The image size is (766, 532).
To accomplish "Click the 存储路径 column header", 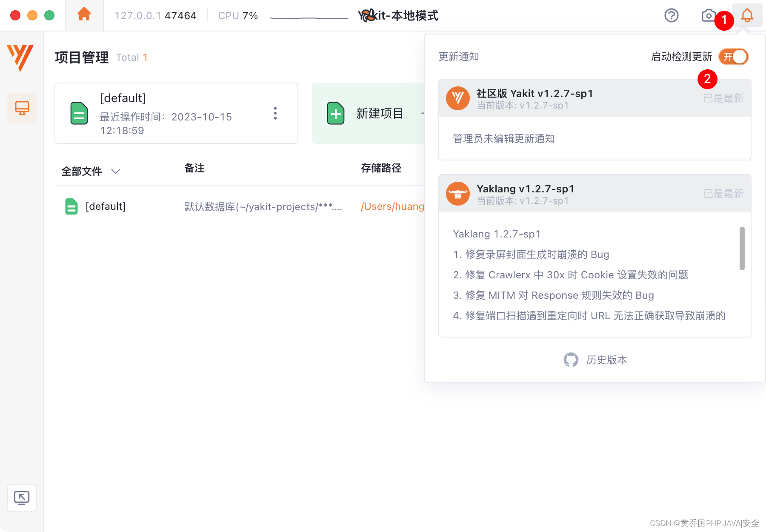I will click(x=381, y=168).
